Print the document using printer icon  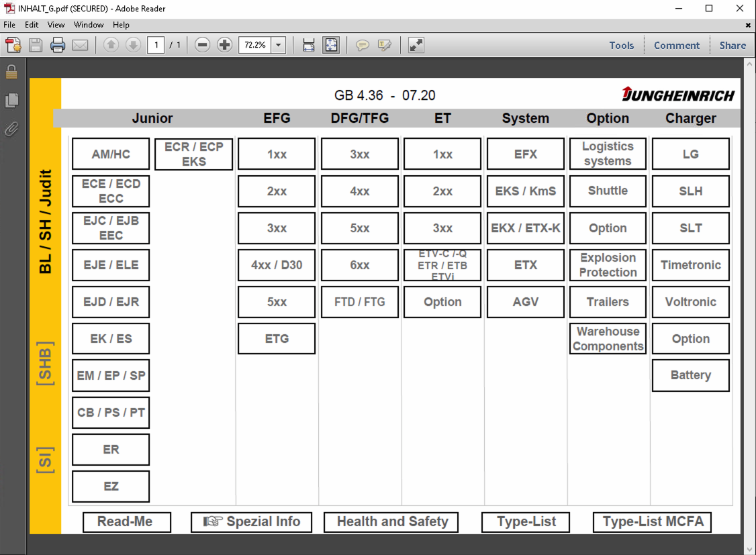[x=58, y=45]
